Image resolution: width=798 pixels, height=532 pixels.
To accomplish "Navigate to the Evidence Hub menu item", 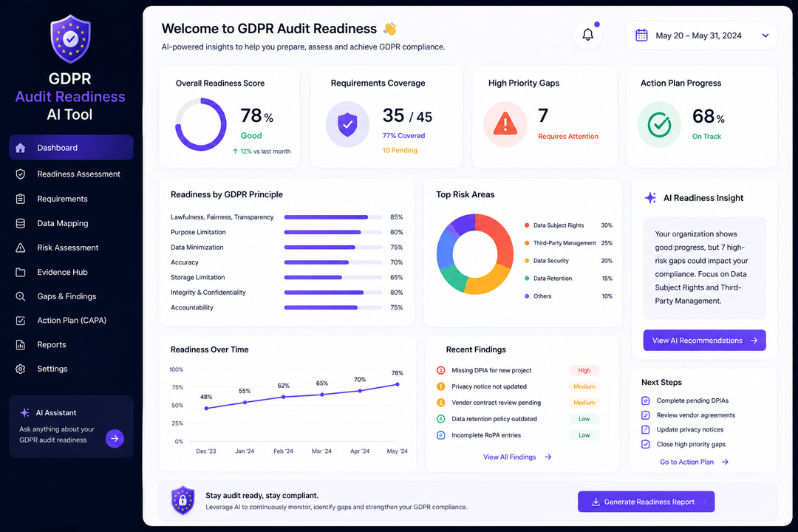I will point(71,272).
